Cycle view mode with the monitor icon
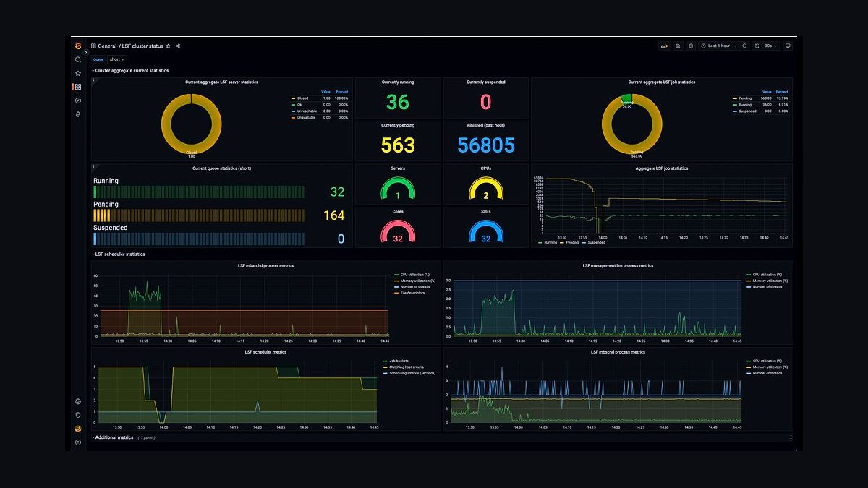This screenshot has width=868, height=488. (788, 46)
